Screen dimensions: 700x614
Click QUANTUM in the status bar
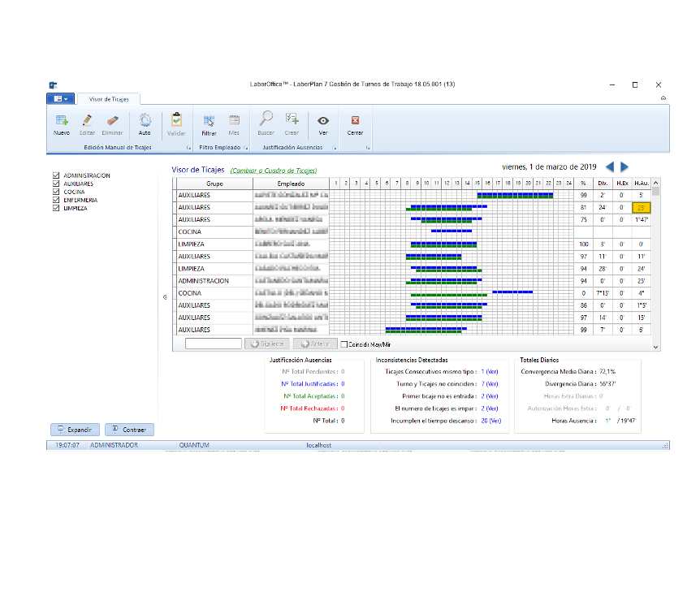[194, 445]
